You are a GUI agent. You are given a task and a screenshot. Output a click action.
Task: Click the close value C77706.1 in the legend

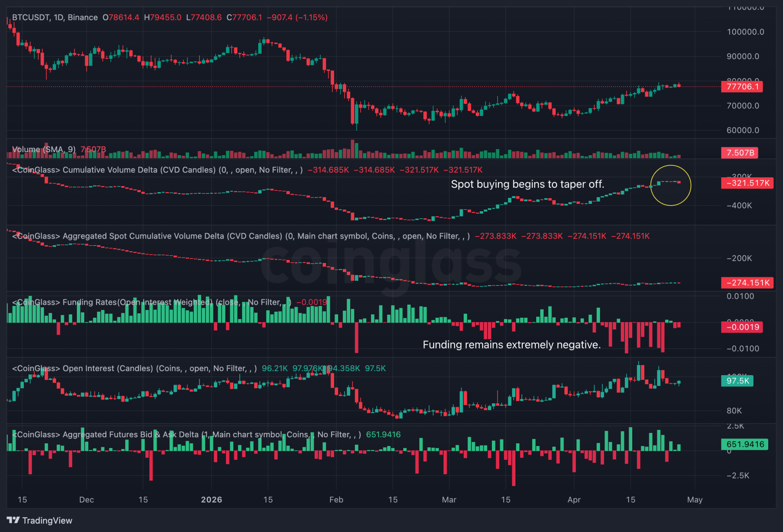[x=244, y=17]
